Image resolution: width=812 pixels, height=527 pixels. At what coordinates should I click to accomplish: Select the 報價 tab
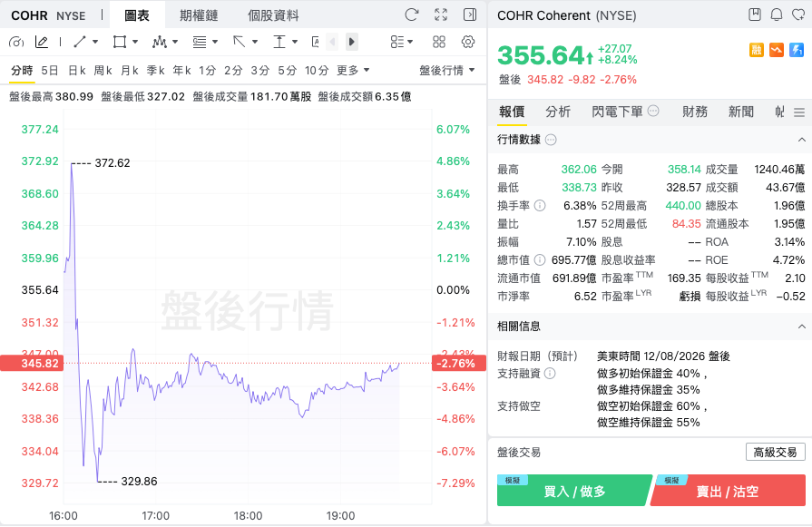512,112
